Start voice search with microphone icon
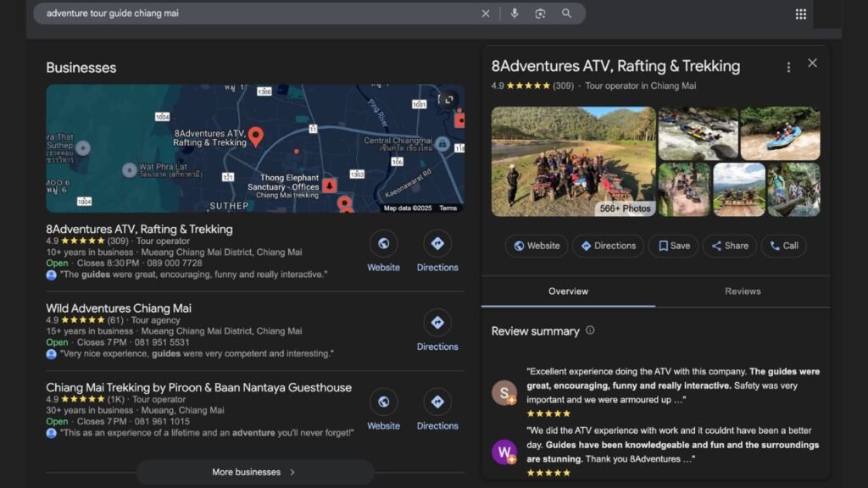868x488 pixels. pos(515,14)
